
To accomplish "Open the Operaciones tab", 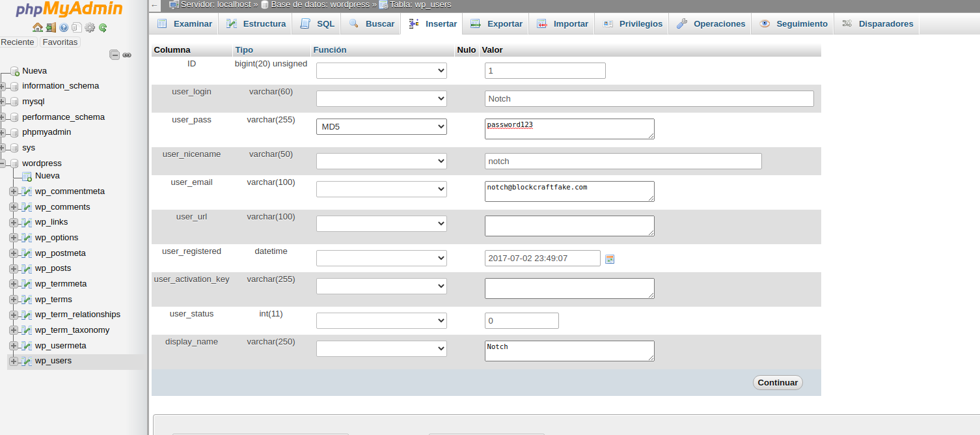I will pyautogui.click(x=711, y=23).
